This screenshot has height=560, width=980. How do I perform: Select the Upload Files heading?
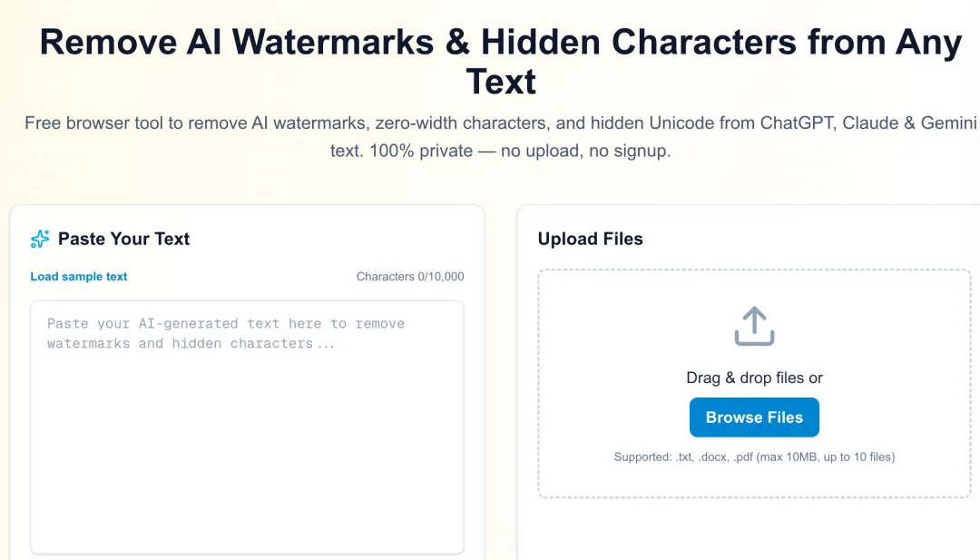click(x=590, y=239)
